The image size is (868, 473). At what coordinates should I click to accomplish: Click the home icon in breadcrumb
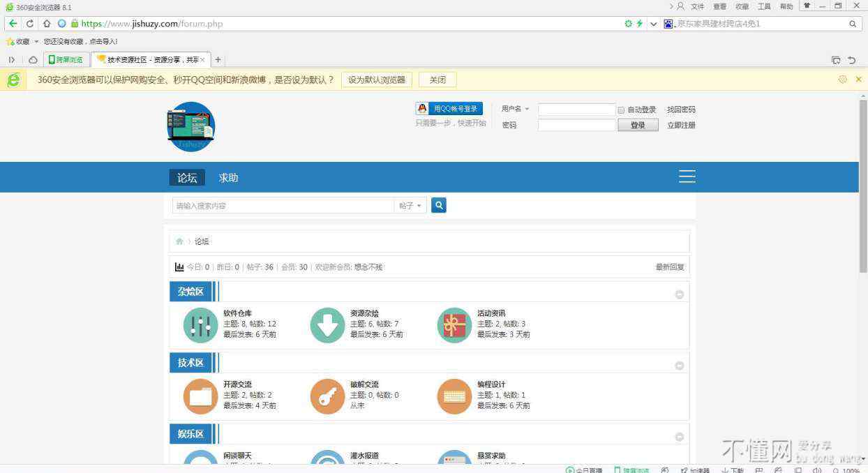point(179,241)
